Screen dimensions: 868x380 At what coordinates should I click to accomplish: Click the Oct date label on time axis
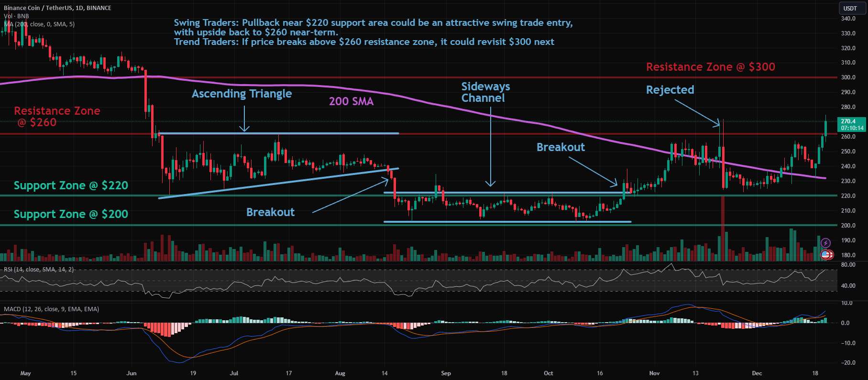pyautogui.click(x=549, y=373)
